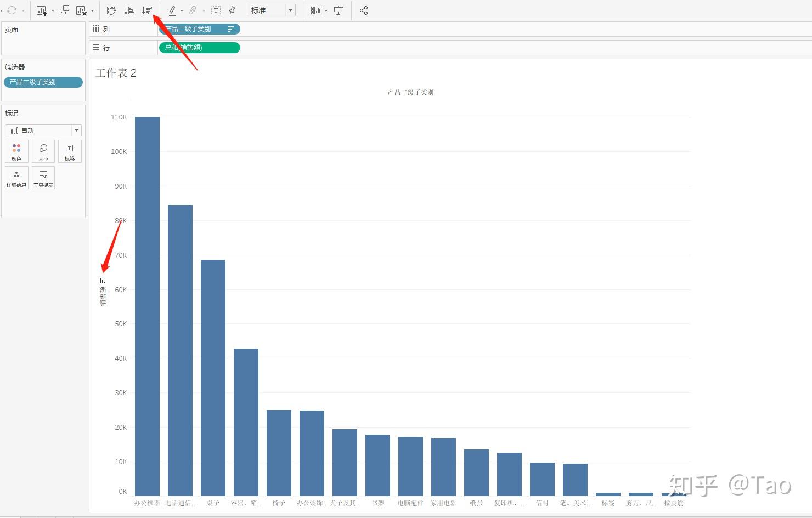
Task: Select the 办公机器 bar
Action: click(x=147, y=306)
